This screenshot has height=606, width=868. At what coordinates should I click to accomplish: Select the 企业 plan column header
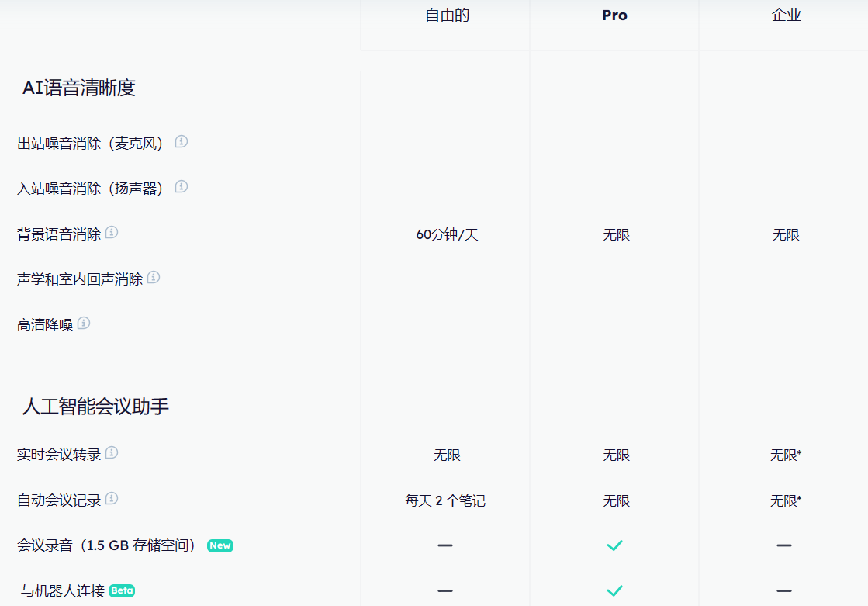786,16
